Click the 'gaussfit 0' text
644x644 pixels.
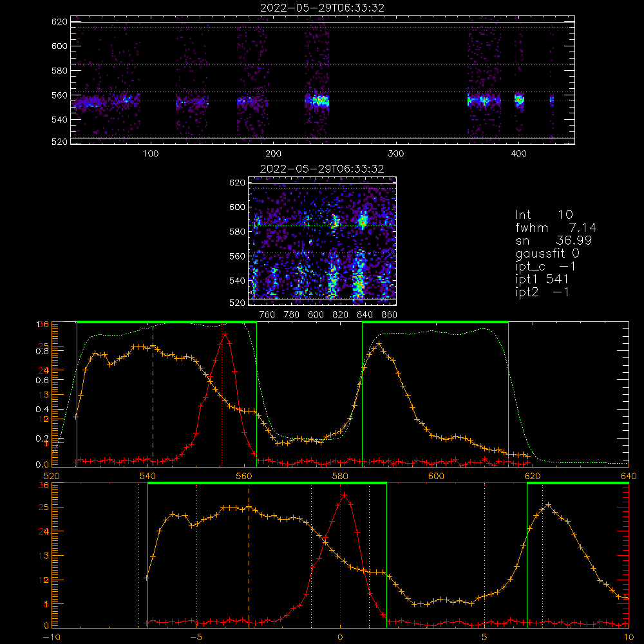coord(547,253)
